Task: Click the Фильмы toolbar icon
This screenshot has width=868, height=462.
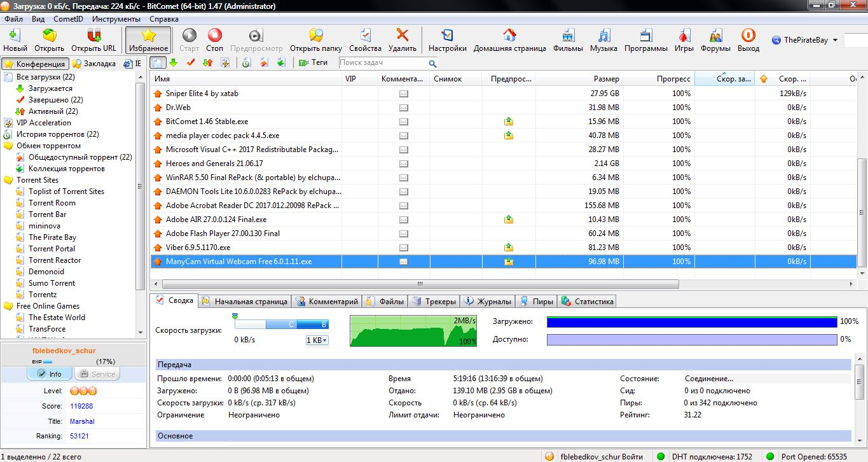Action: pyautogui.click(x=568, y=36)
